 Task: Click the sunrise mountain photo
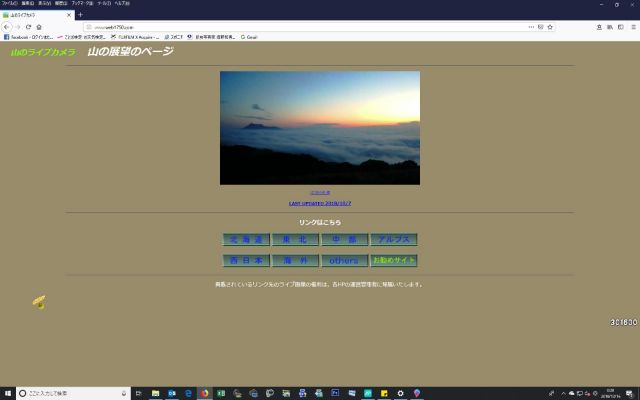point(319,127)
